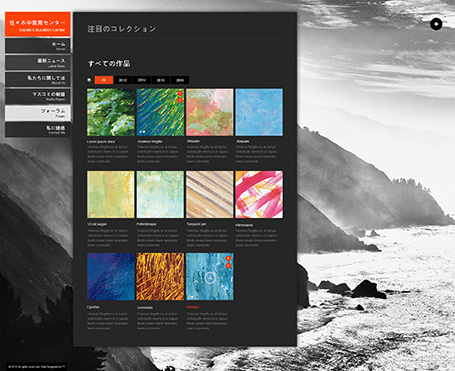
Task: Open the golden orange Commodo thumbnail
Action: click(x=160, y=277)
